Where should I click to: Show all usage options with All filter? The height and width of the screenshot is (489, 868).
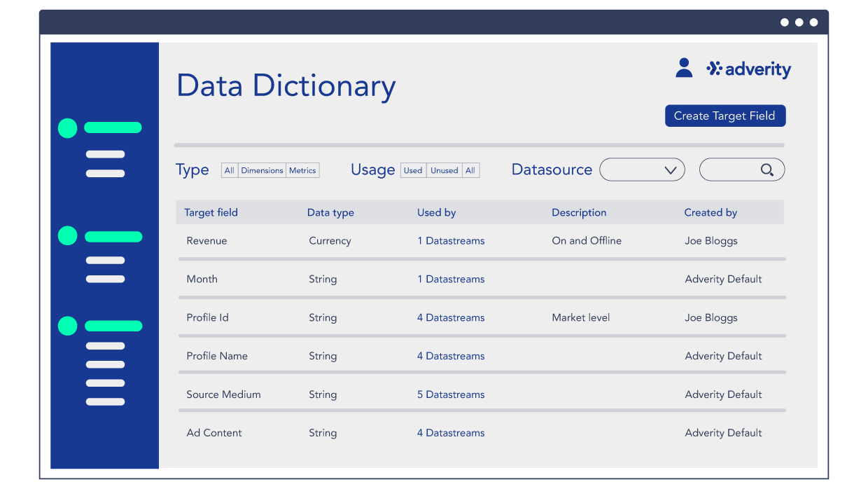pyautogui.click(x=470, y=170)
